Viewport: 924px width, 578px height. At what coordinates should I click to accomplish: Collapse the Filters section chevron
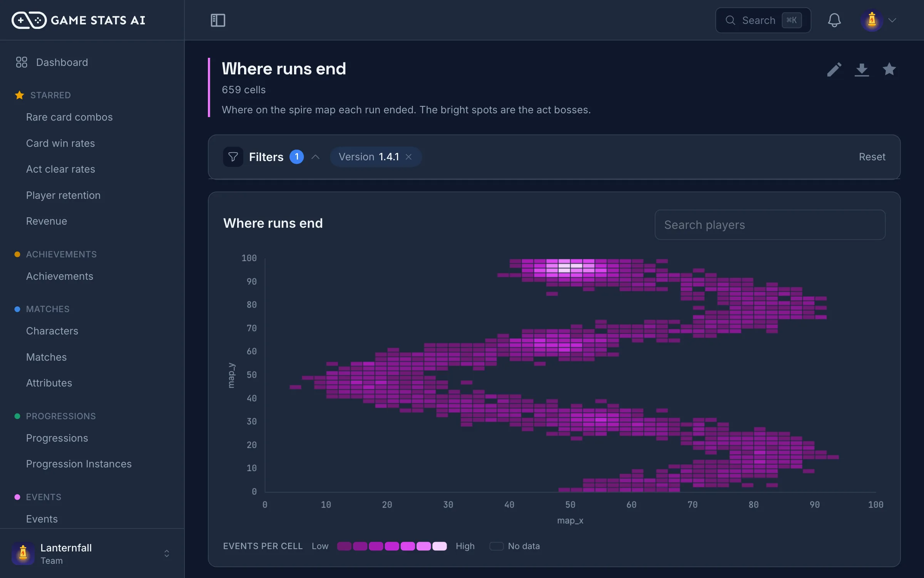(315, 157)
